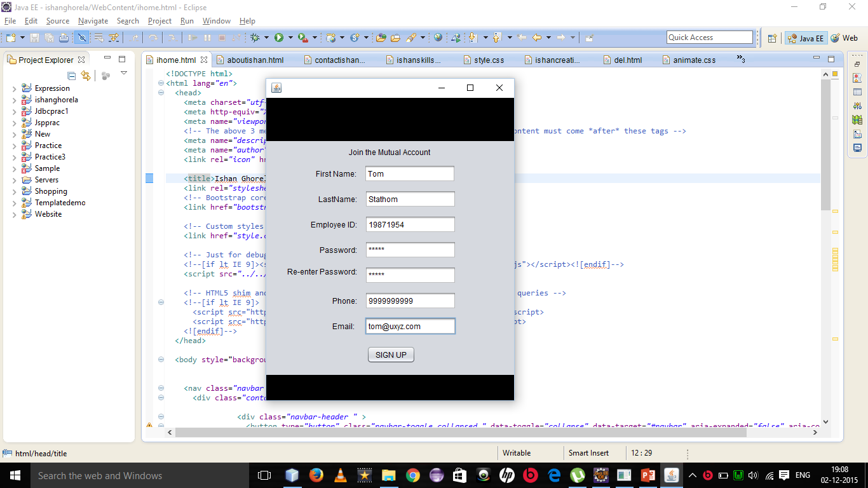
Task: Click the Previous Annotation arrow icon
Action: (x=497, y=38)
